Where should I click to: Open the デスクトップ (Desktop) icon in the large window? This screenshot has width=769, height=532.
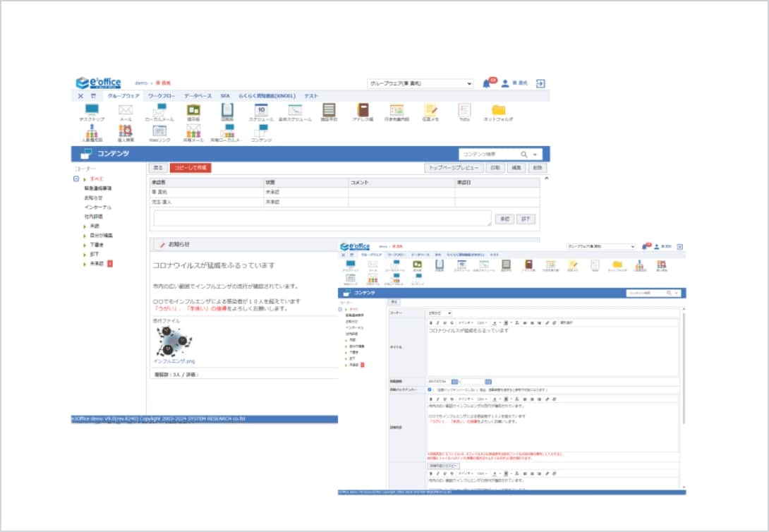pos(92,111)
